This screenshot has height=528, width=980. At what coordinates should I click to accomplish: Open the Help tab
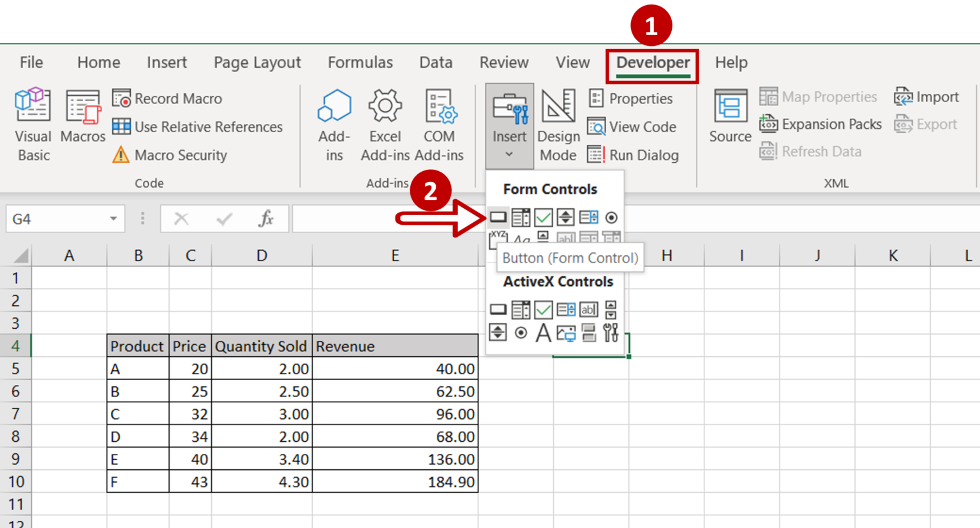731,63
